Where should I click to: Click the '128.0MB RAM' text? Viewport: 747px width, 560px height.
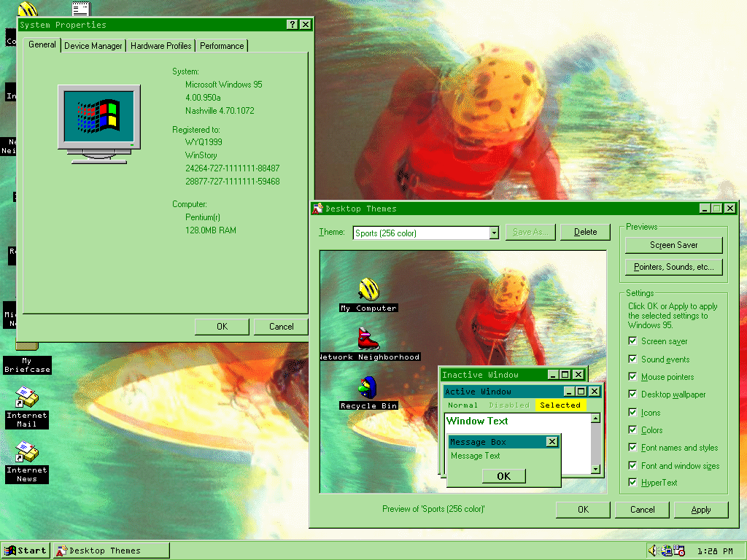coord(211,230)
